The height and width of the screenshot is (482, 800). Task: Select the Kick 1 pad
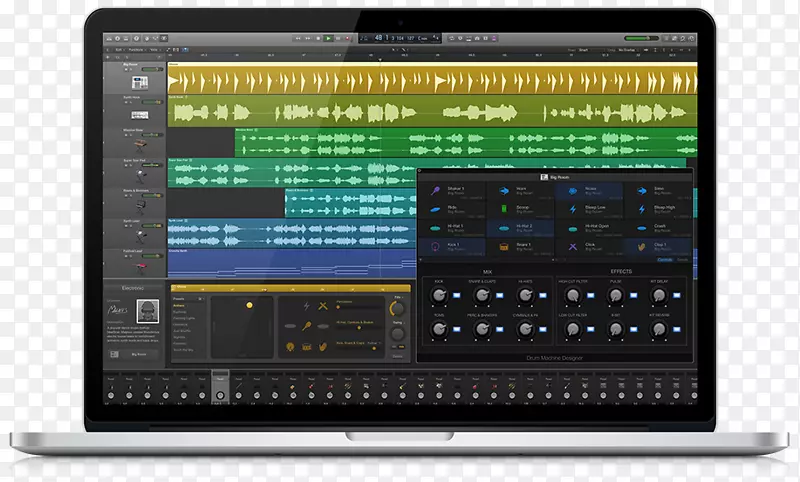pos(452,246)
